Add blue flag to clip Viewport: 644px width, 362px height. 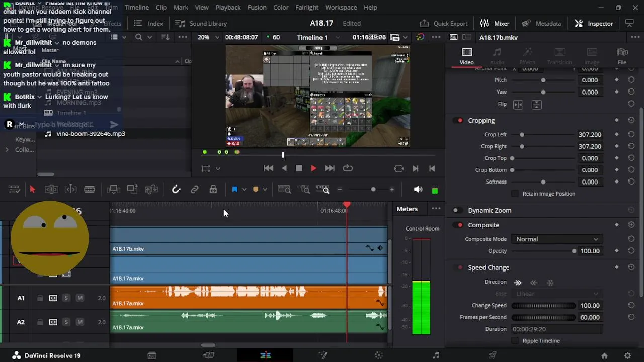click(234, 189)
